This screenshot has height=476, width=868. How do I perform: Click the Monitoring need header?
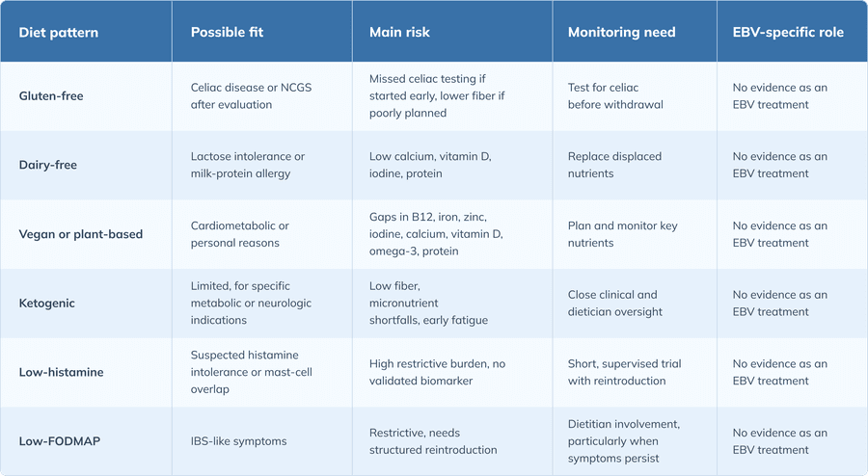click(x=622, y=32)
